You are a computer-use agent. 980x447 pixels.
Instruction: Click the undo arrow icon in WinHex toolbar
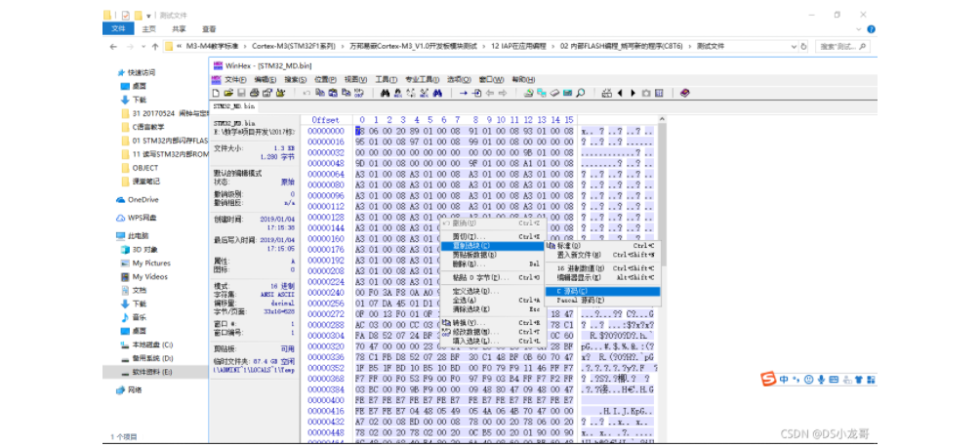tap(306, 93)
